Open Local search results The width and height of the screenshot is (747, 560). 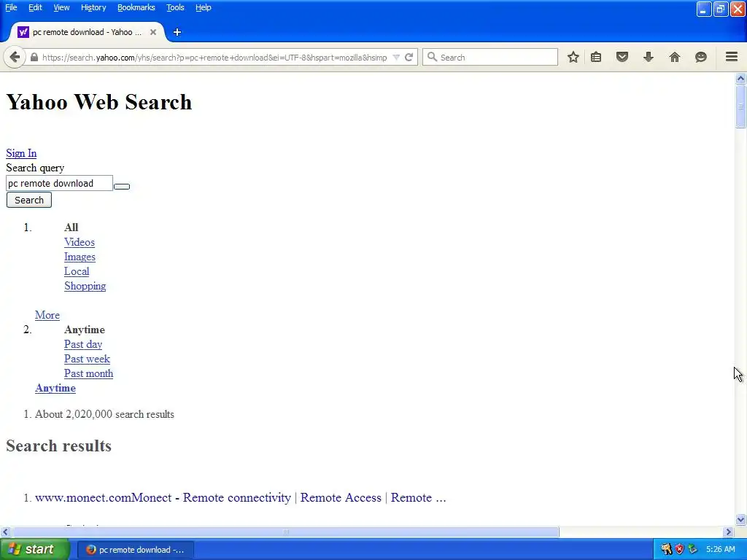pyautogui.click(x=77, y=271)
